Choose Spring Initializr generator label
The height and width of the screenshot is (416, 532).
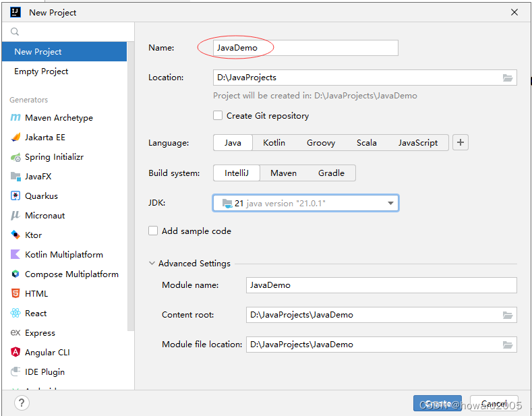pyautogui.click(x=55, y=157)
